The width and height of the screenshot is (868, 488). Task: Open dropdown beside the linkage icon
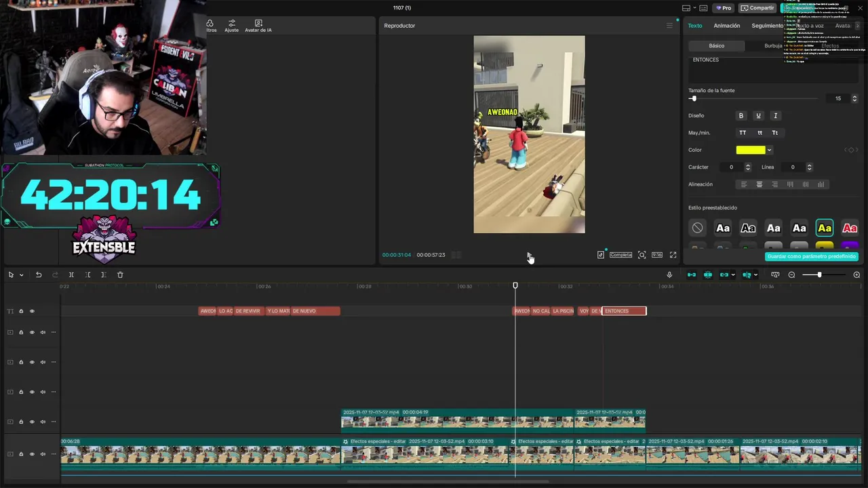733,274
